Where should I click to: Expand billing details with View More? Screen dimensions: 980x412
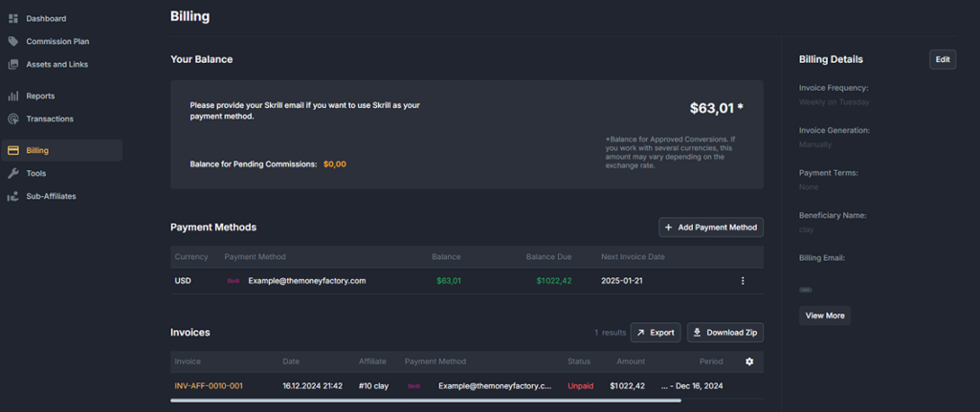point(824,315)
